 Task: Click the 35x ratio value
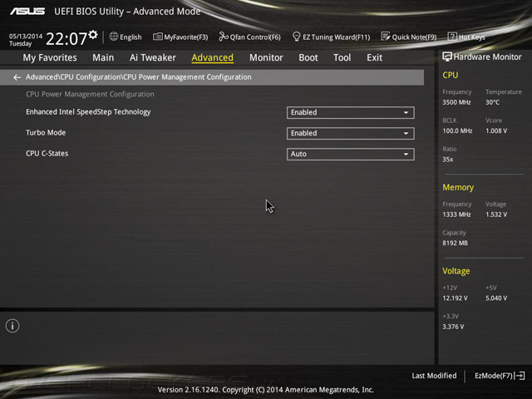coord(447,160)
